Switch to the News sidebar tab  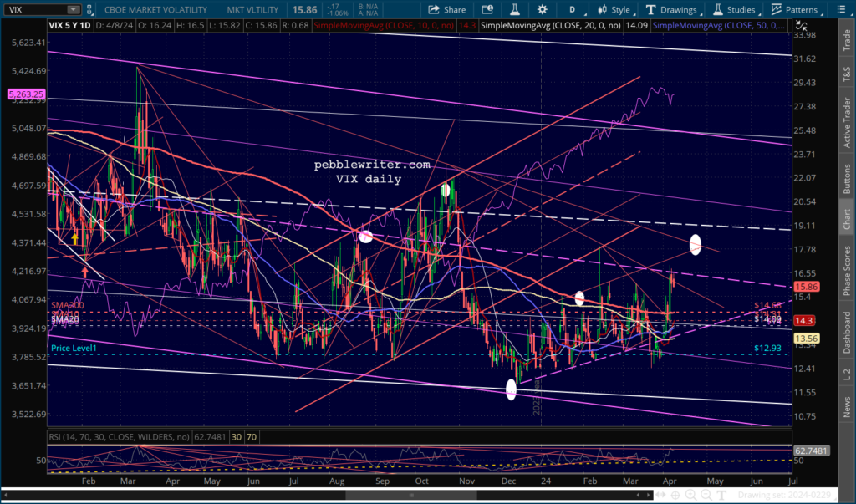[847, 407]
